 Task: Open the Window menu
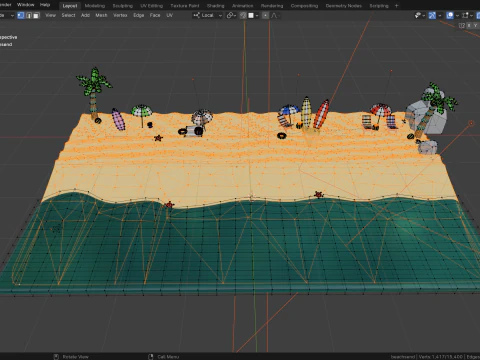click(x=26, y=5)
